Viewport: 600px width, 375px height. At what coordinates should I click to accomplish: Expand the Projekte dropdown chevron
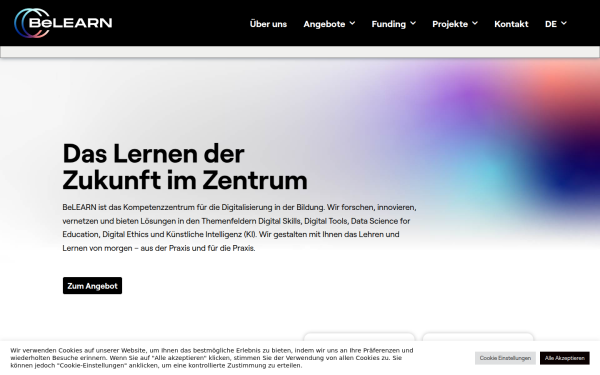pos(475,23)
